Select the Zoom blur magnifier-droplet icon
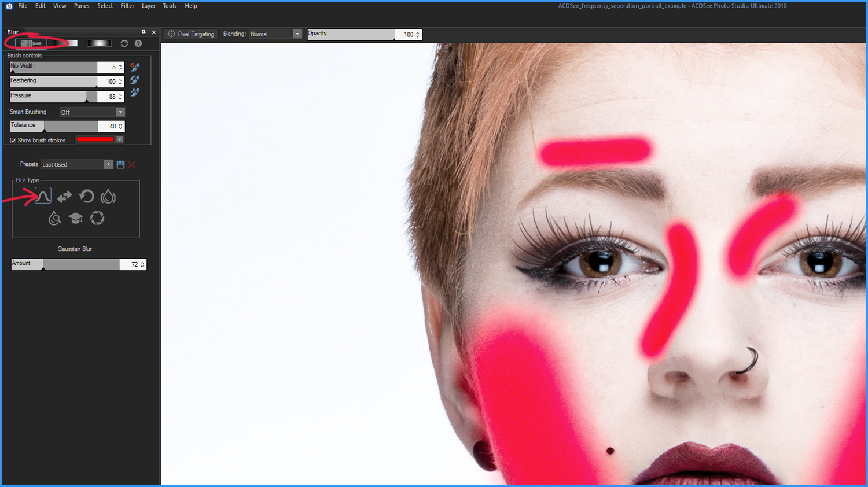Screen dimensions: 868x487 tap(54, 218)
